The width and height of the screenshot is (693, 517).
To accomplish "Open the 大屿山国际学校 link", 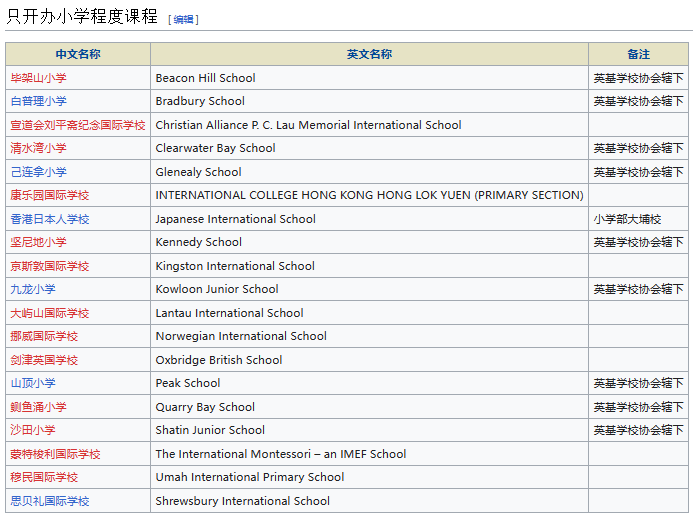I will 50,313.
